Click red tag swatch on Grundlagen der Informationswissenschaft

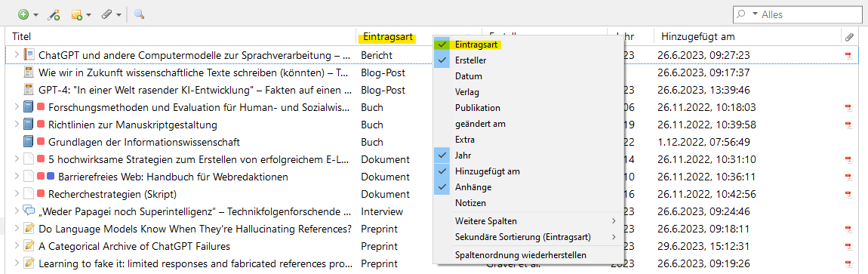coord(41,142)
